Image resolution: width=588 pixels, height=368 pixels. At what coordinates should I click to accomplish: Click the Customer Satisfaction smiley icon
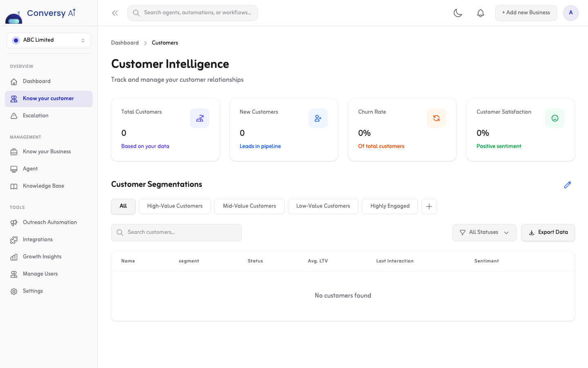click(x=555, y=118)
